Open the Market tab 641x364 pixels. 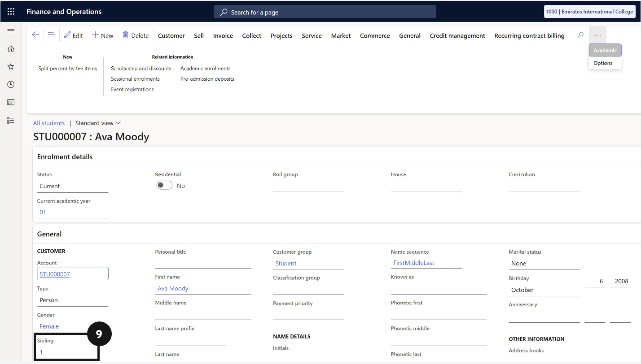(341, 35)
